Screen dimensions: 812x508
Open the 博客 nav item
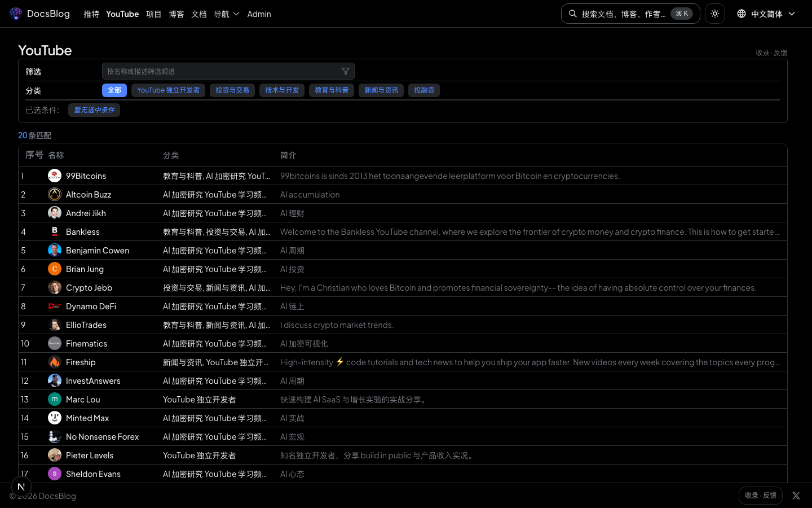click(x=176, y=14)
